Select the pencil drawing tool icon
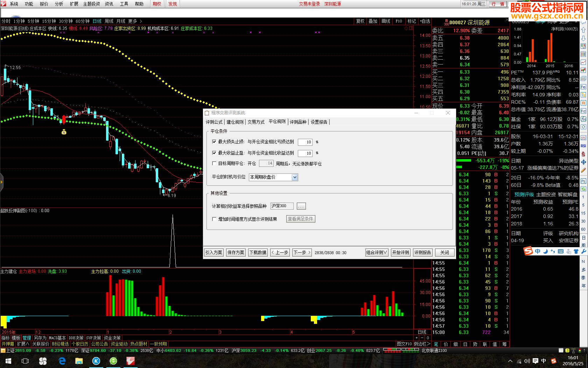588x368 pixels. click(583, 170)
